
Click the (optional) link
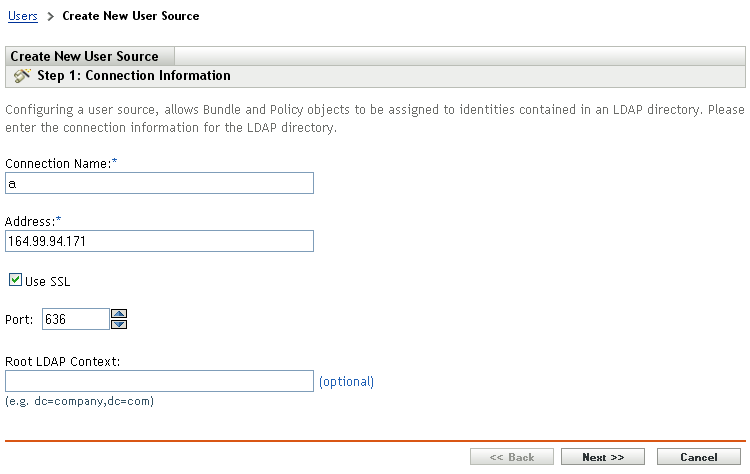click(346, 381)
